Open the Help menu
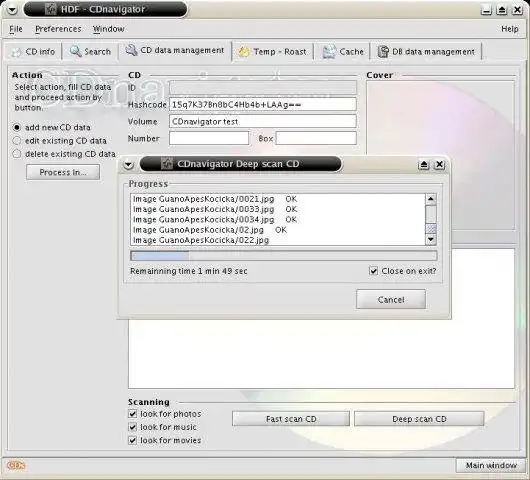This screenshot has width=530, height=480. point(510,29)
